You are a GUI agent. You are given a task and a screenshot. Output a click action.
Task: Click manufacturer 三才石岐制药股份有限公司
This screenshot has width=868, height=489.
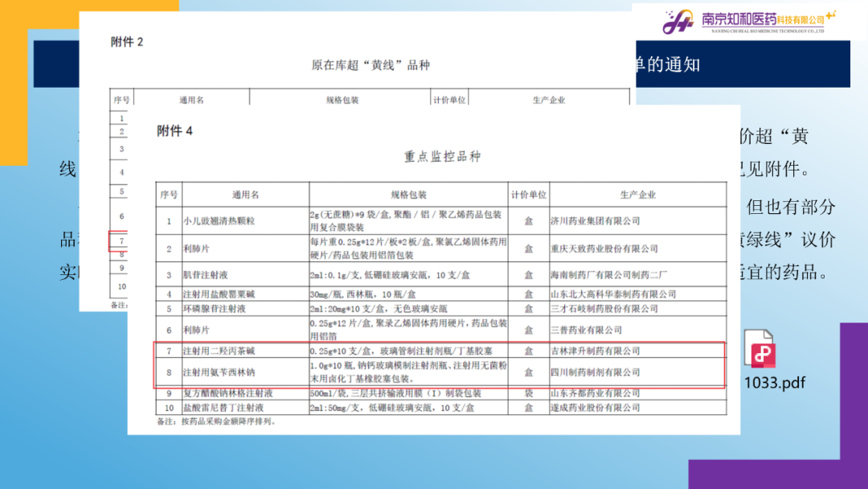point(604,309)
